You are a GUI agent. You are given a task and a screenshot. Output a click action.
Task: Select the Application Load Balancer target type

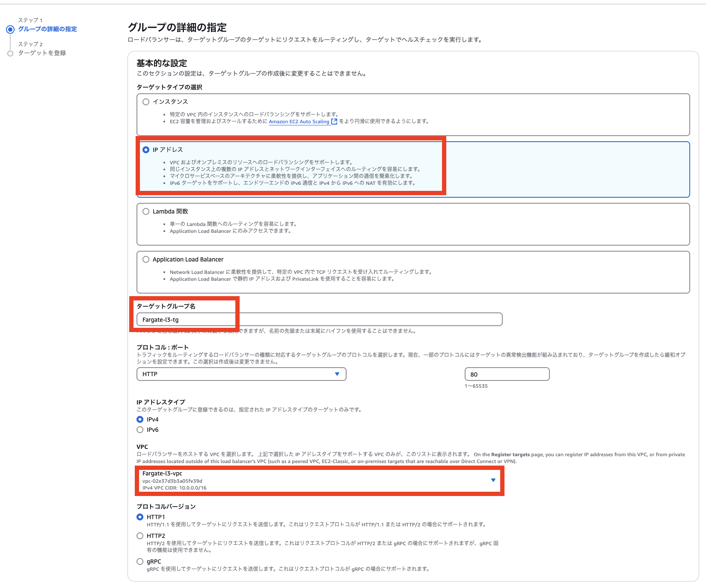145,259
